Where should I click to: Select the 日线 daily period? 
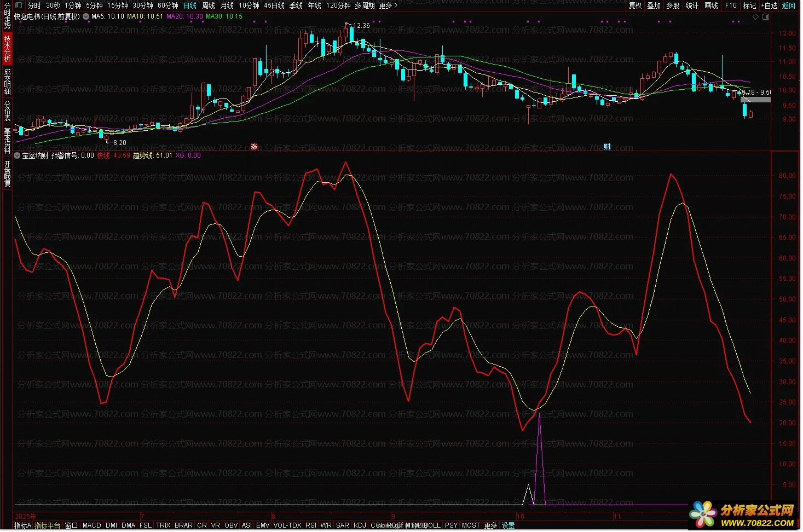[190, 5]
